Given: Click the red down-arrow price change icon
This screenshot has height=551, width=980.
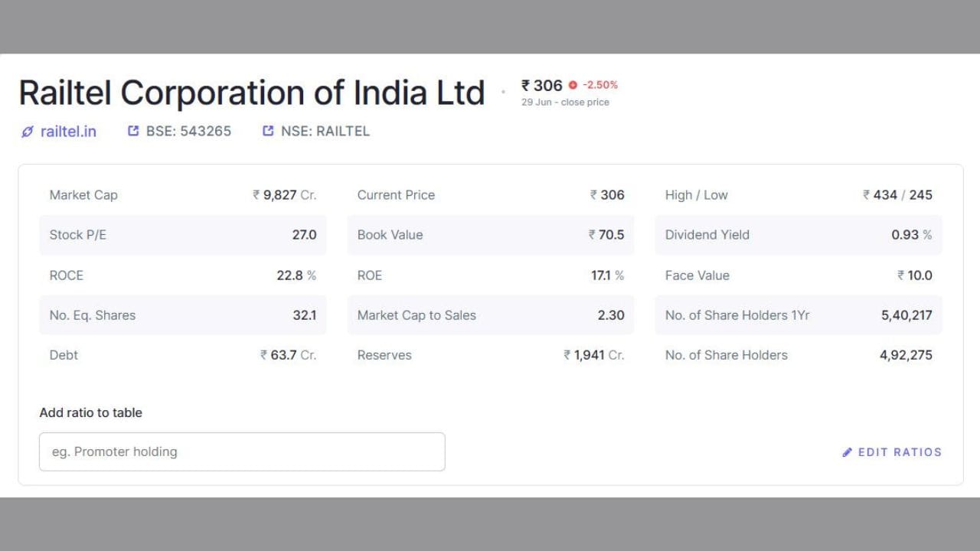Looking at the screenshot, I should [573, 85].
